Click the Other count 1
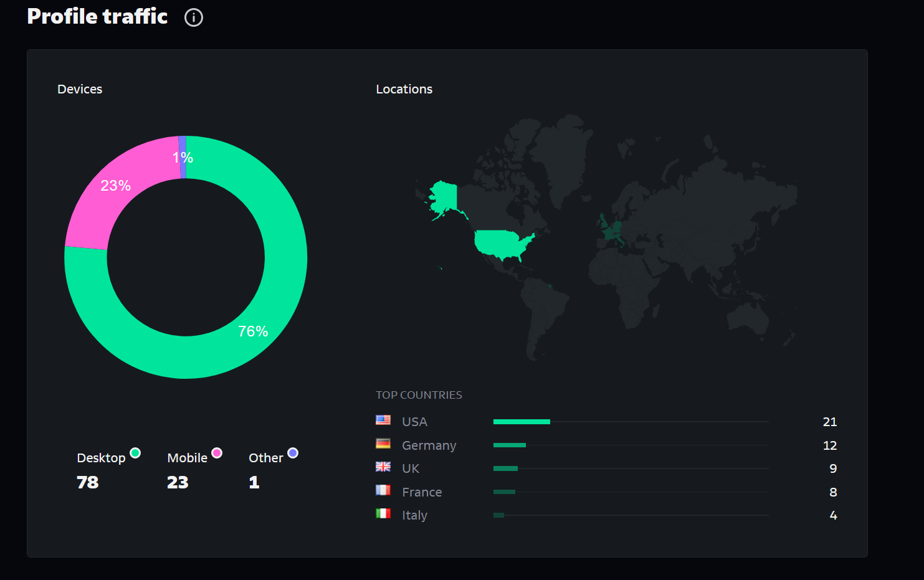924x580 pixels. click(x=254, y=482)
